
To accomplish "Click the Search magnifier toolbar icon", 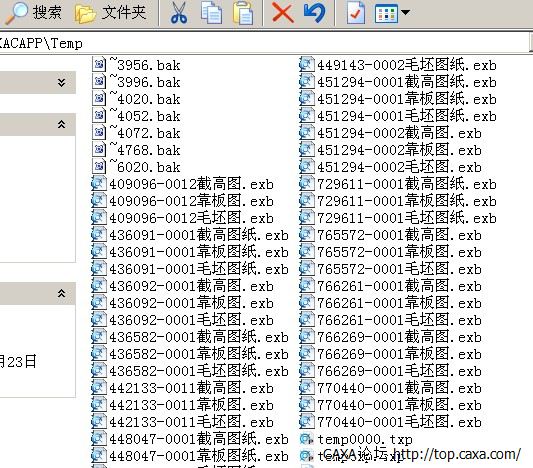I will coord(16,13).
